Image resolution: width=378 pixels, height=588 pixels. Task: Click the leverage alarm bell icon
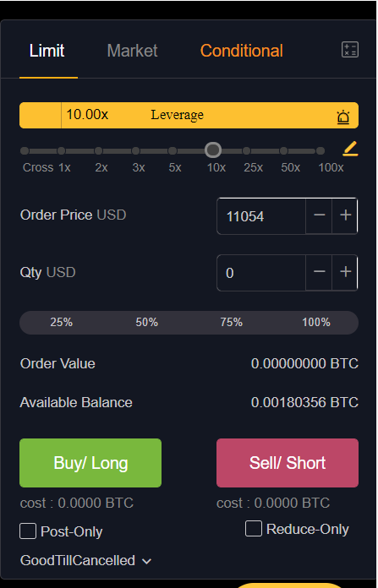click(x=343, y=117)
